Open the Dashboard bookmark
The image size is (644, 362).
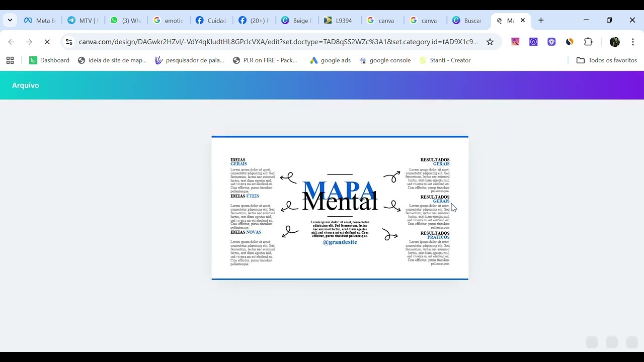coord(49,60)
